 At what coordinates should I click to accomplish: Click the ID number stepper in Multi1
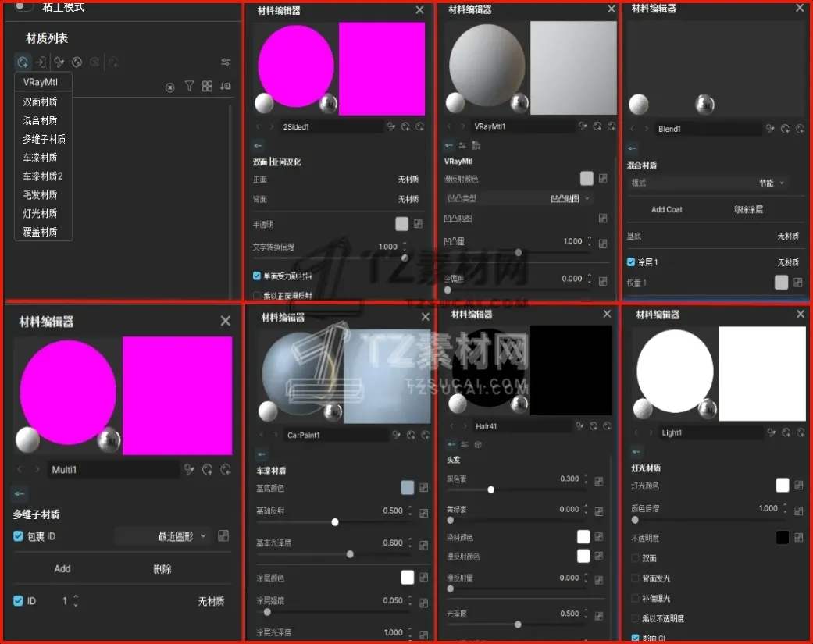point(77,600)
